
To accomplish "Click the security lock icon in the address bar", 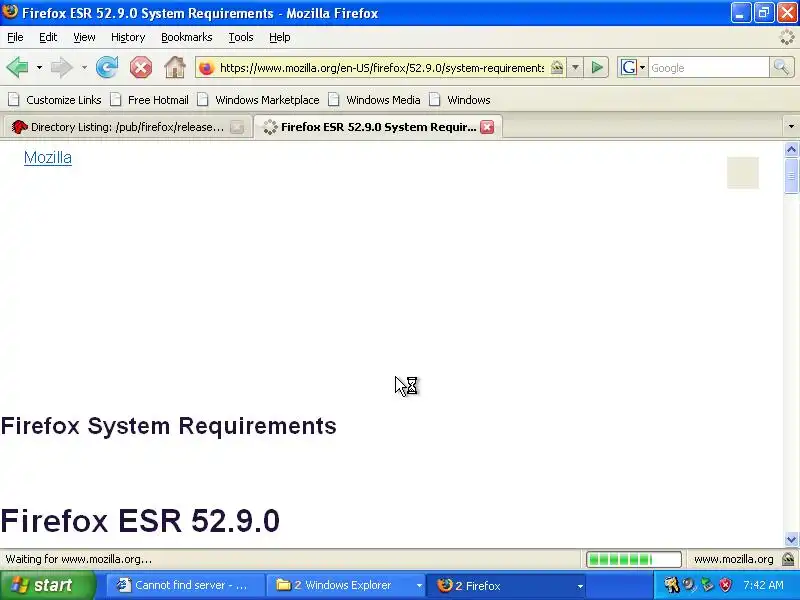I will point(557,67).
